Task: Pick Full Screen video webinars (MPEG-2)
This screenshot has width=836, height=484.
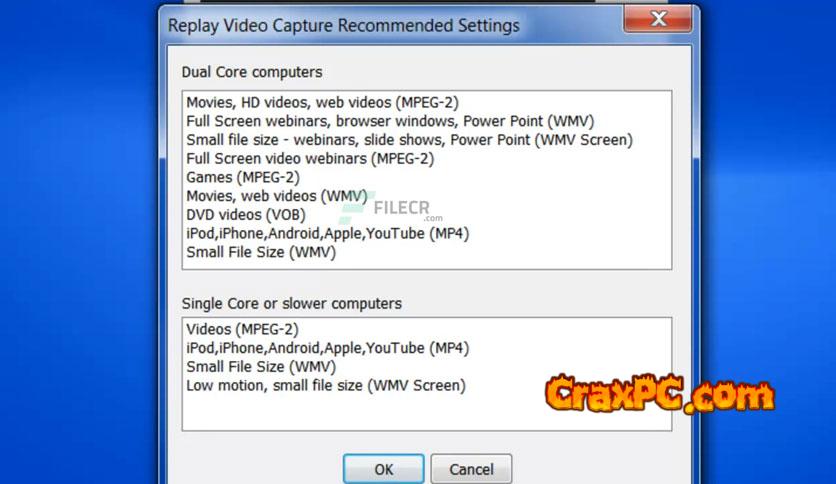Action: (310, 158)
